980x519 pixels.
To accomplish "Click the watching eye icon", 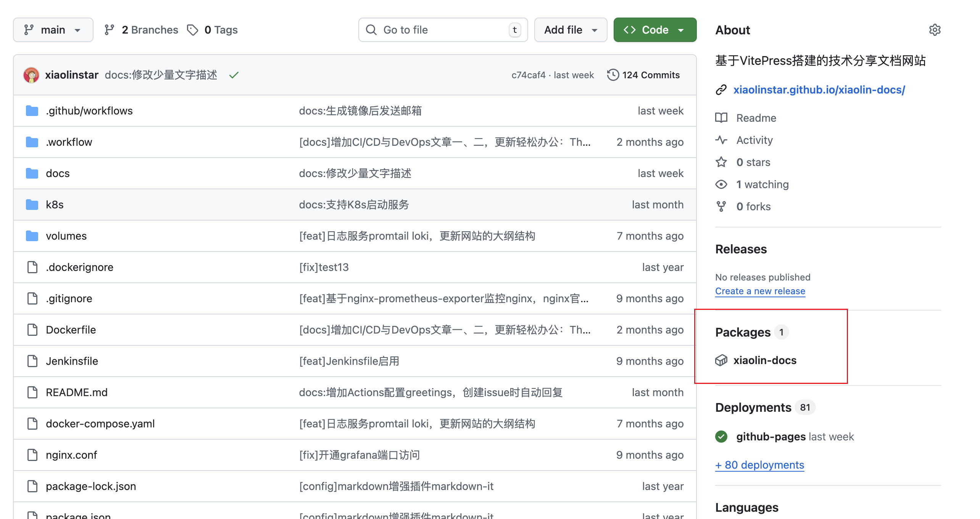I will (721, 184).
